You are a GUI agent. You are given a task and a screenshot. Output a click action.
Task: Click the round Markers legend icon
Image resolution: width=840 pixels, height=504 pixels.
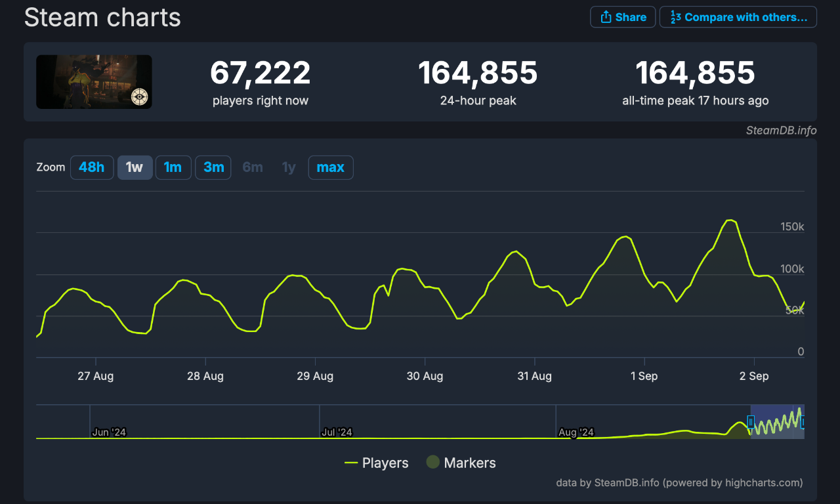432,462
